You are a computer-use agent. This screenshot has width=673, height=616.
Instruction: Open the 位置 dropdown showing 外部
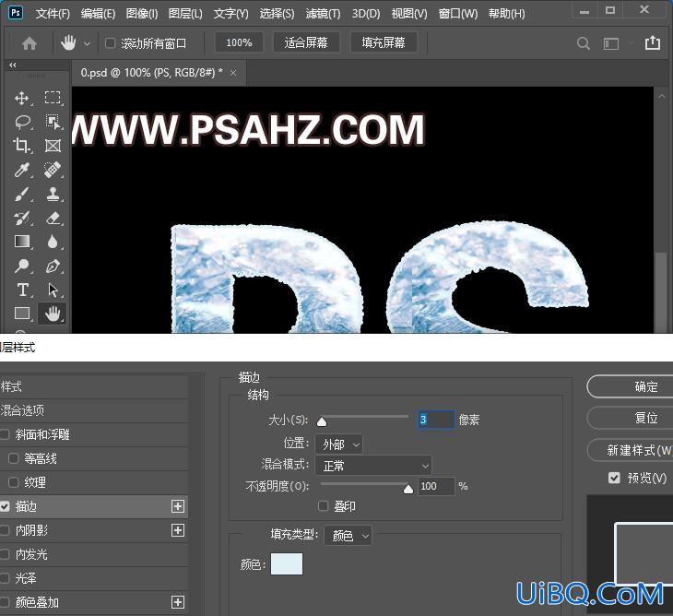point(338,444)
